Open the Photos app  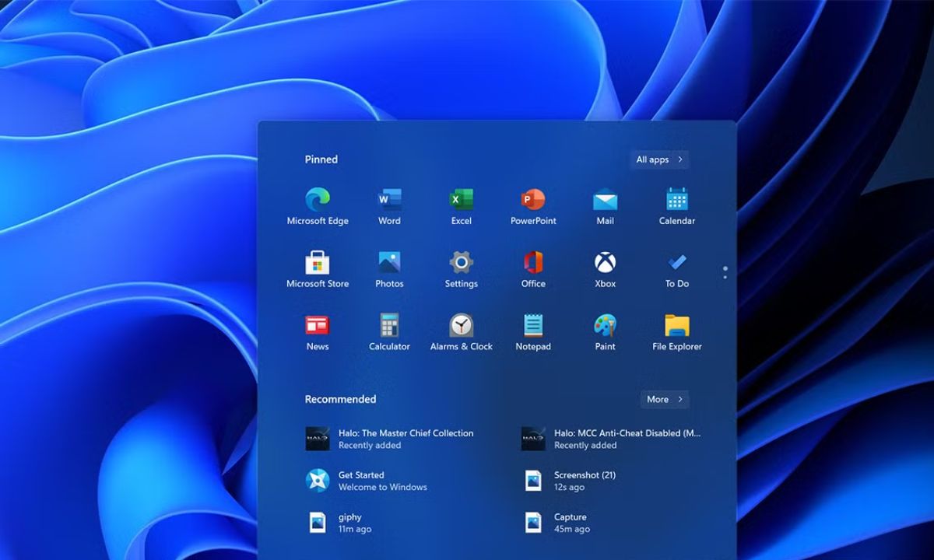click(389, 269)
